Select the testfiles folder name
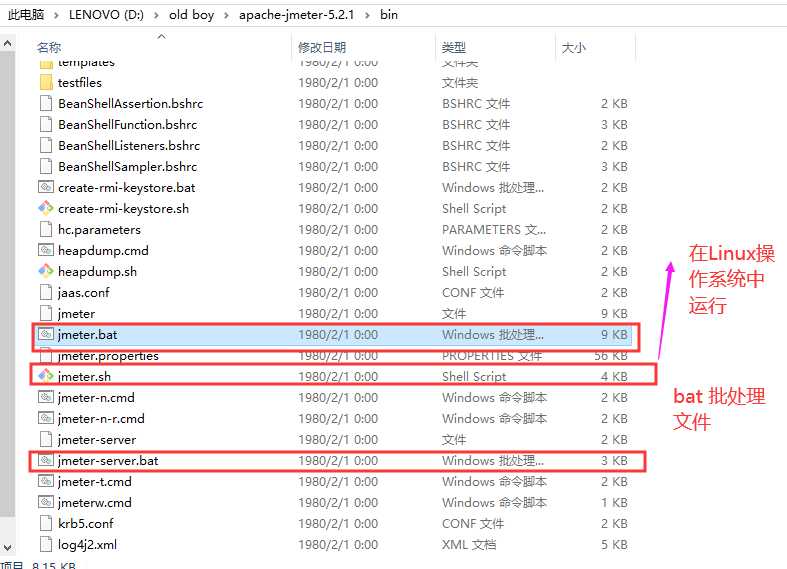 point(80,82)
